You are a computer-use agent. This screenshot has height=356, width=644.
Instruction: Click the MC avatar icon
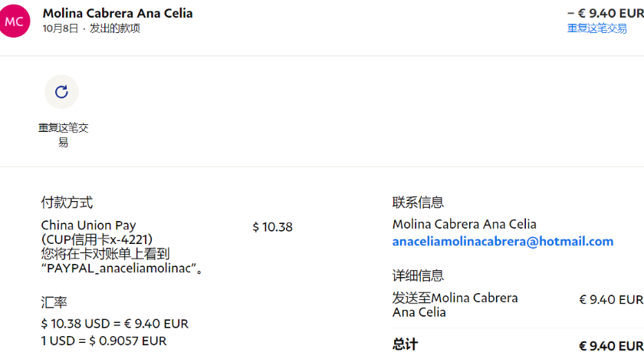(x=15, y=21)
